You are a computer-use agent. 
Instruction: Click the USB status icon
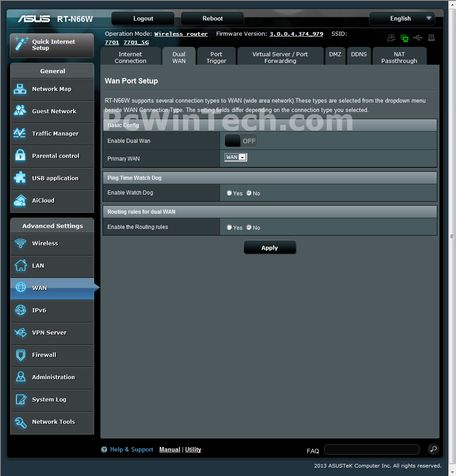click(418, 38)
